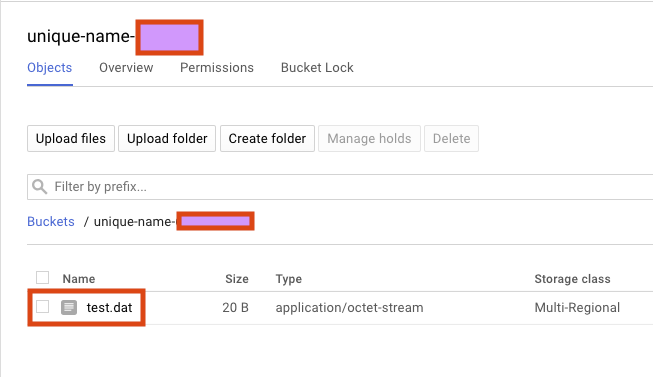This screenshot has height=377, width=653.
Task: Open the Buckets breadcrumb link
Action: (x=51, y=222)
